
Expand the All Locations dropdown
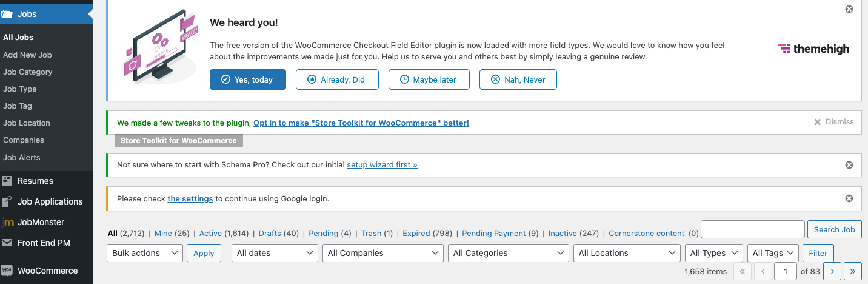tap(627, 253)
